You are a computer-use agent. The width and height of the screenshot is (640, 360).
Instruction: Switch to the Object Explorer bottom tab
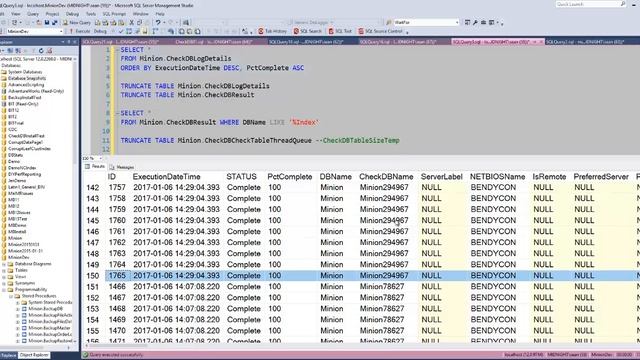(34, 355)
